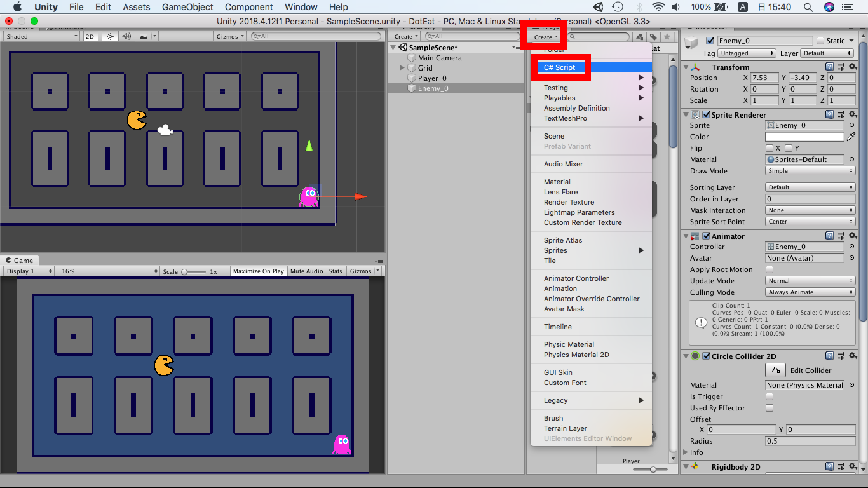Open Sorting Layer dropdown
This screenshot has width=868, height=488.
810,187
